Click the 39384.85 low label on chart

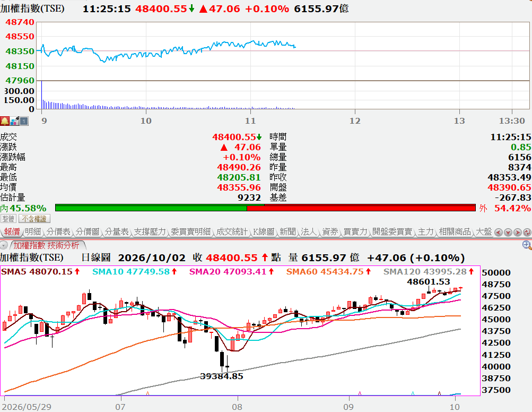(x=222, y=376)
